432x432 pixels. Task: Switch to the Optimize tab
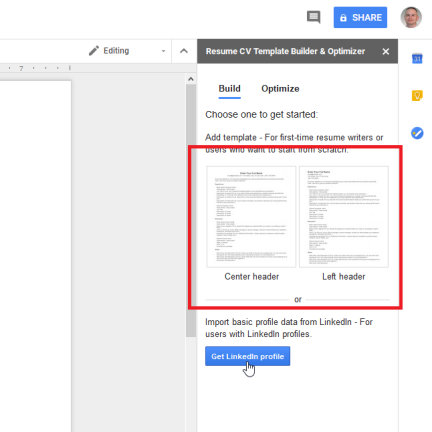(x=280, y=89)
